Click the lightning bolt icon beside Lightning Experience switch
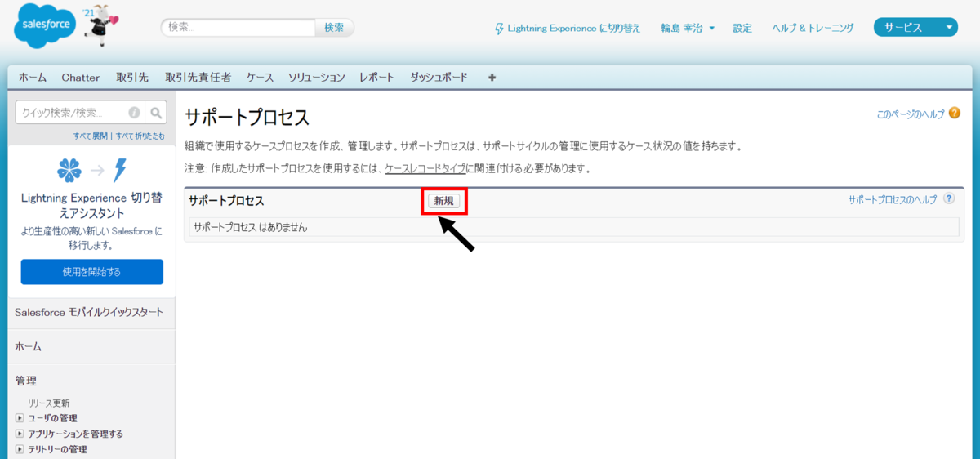The height and width of the screenshot is (459, 980). (500, 28)
